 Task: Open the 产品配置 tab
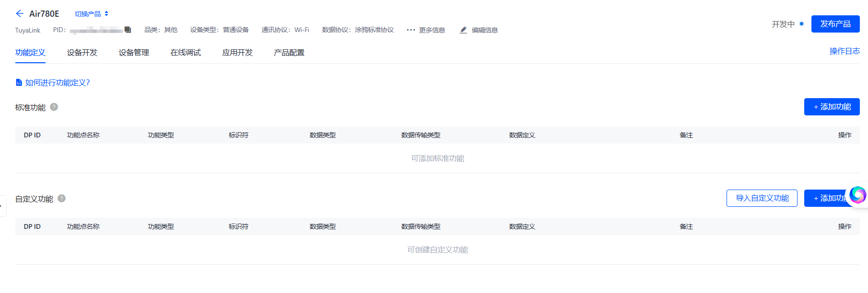pos(289,53)
